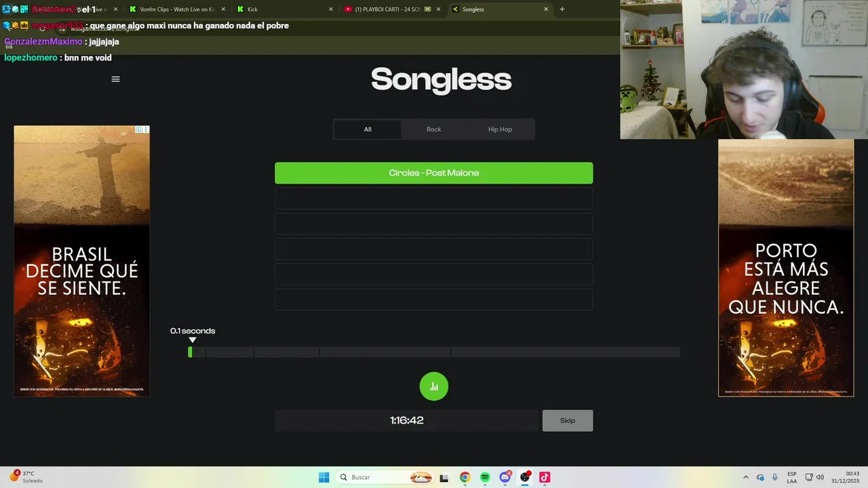The height and width of the screenshot is (488, 868).
Task: Close the Songless browser tab
Action: [546, 9]
